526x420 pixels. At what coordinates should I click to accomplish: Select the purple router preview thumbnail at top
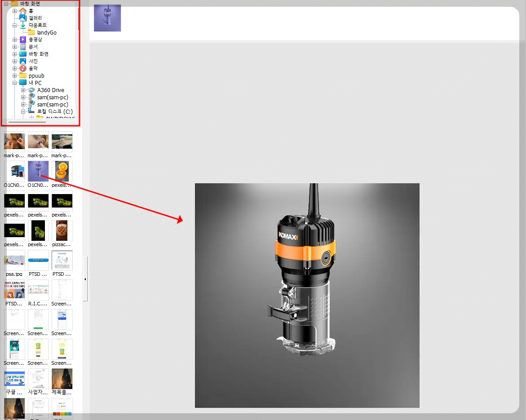tap(107, 18)
